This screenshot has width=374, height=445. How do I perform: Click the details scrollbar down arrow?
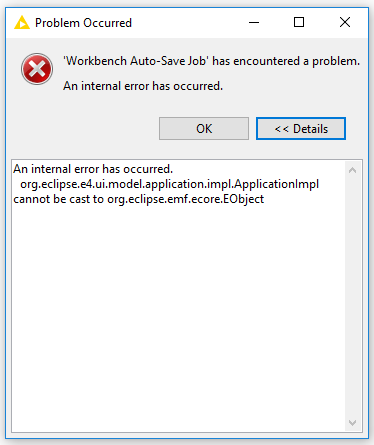click(352, 423)
